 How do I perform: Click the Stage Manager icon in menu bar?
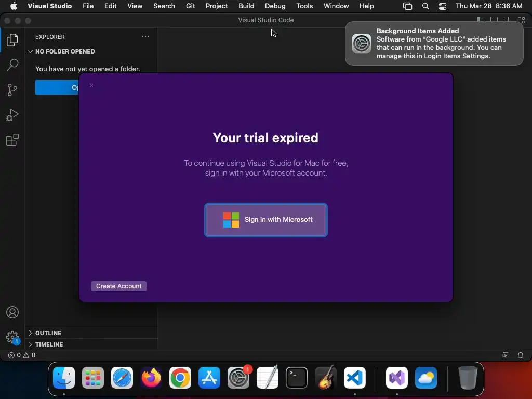pyautogui.click(x=407, y=6)
